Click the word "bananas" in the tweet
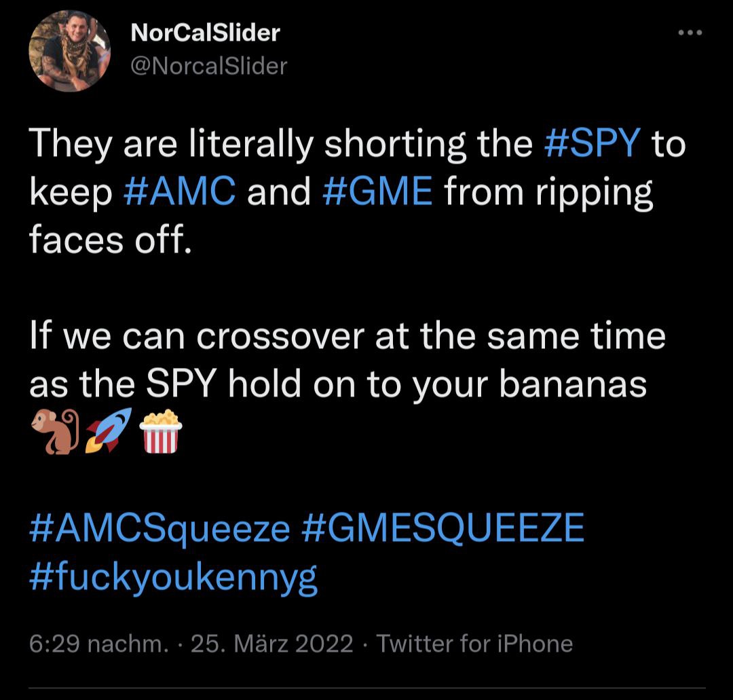Screen dimensions: 733x700 click(574, 385)
